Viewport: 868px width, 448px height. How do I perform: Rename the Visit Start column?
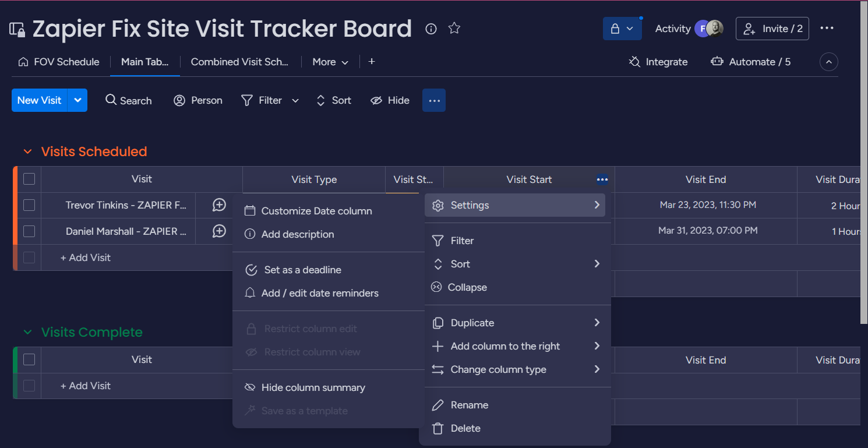(515, 405)
